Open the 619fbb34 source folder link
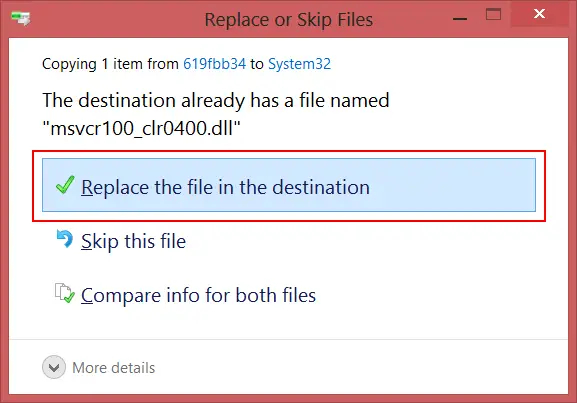Viewport: 577px width, 403px height. 215,64
